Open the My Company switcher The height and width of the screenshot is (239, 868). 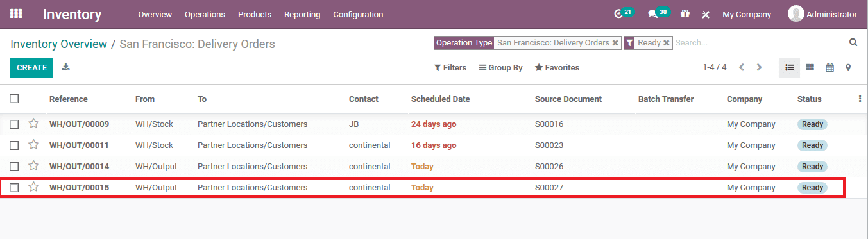[747, 14]
